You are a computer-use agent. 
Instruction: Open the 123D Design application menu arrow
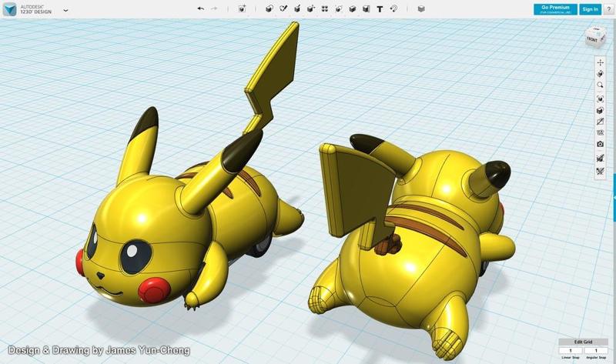click(x=65, y=10)
